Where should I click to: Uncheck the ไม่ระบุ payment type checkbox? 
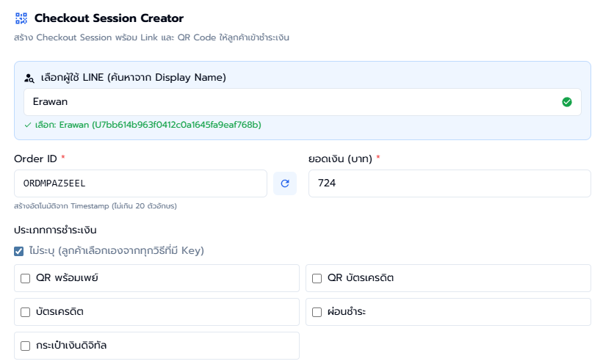(19, 252)
